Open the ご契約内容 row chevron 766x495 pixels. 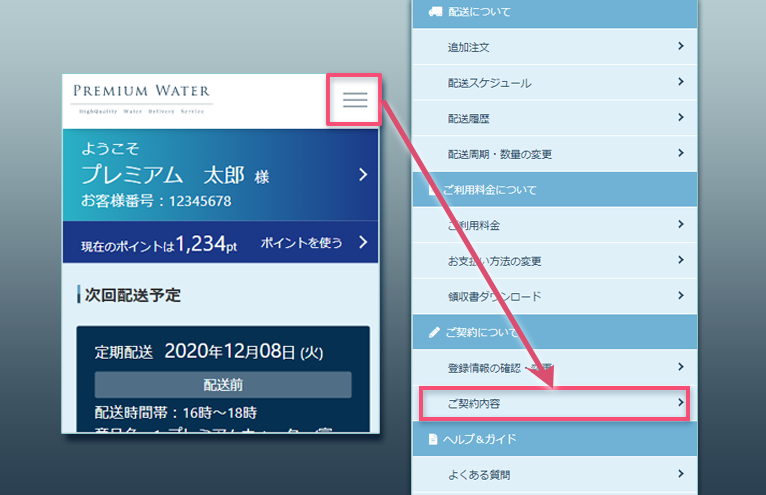pos(681,403)
